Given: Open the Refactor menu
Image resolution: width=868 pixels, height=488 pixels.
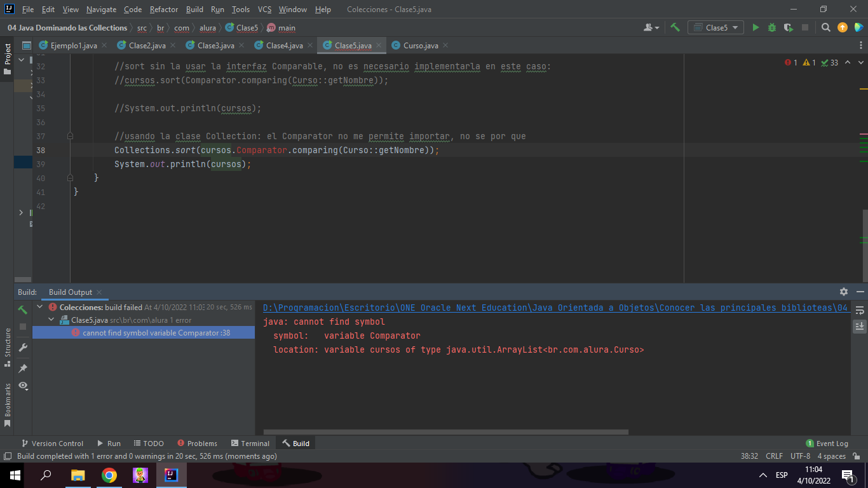Looking at the screenshot, I should coord(164,10).
